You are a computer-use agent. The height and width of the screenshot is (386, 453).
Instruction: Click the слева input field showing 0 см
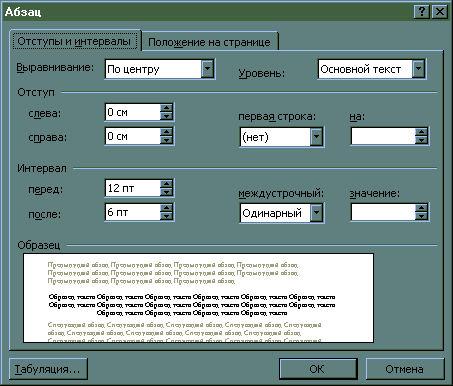click(133, 112)
